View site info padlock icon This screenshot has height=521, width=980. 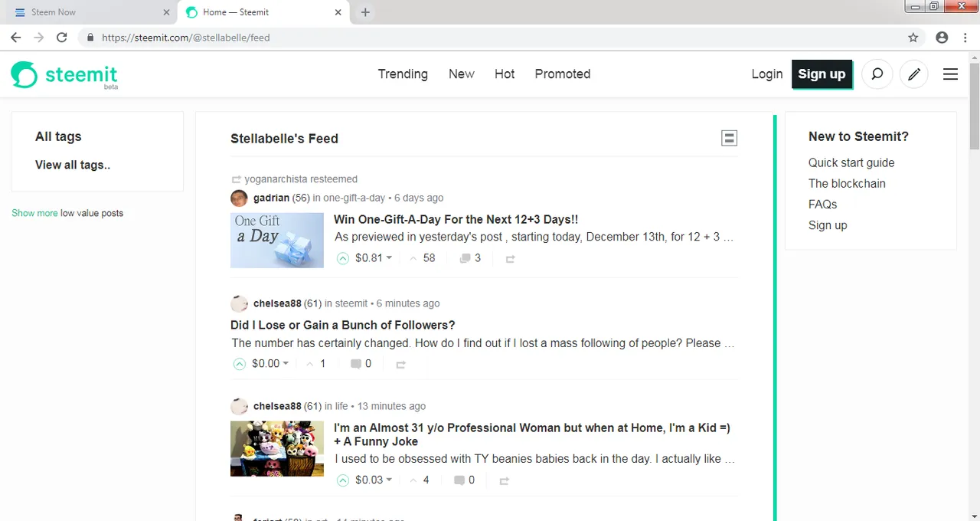(90, 37)
